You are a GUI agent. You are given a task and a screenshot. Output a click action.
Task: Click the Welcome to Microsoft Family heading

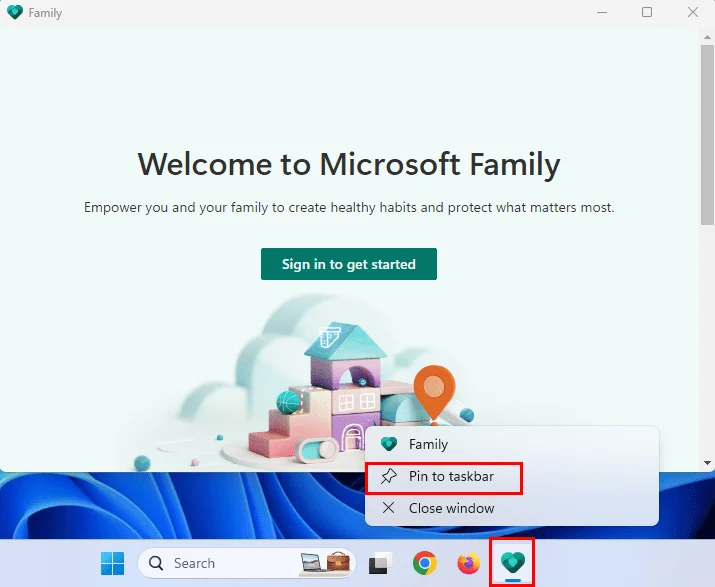point(349,164)
